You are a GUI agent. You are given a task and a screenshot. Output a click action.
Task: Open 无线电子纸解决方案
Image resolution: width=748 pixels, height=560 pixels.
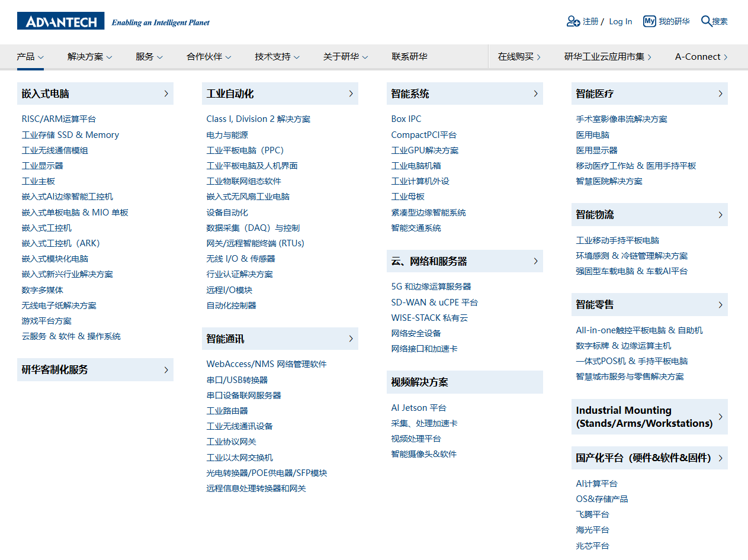click(59, 305)
